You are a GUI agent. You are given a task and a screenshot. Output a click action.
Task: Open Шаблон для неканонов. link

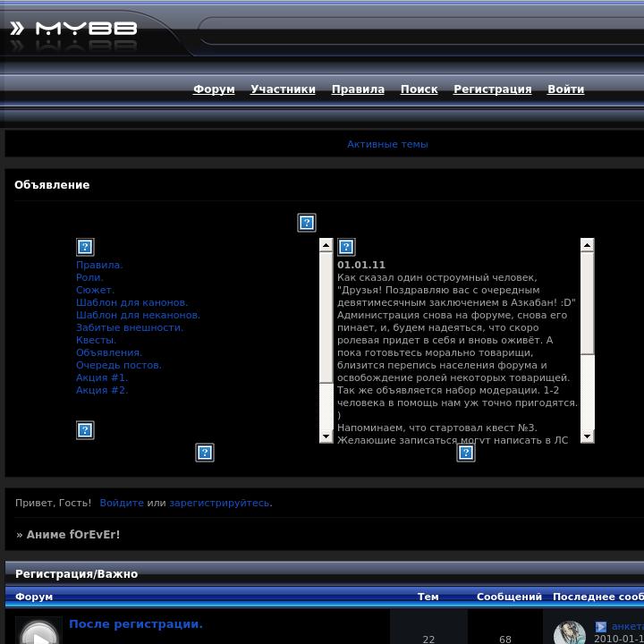138,315
